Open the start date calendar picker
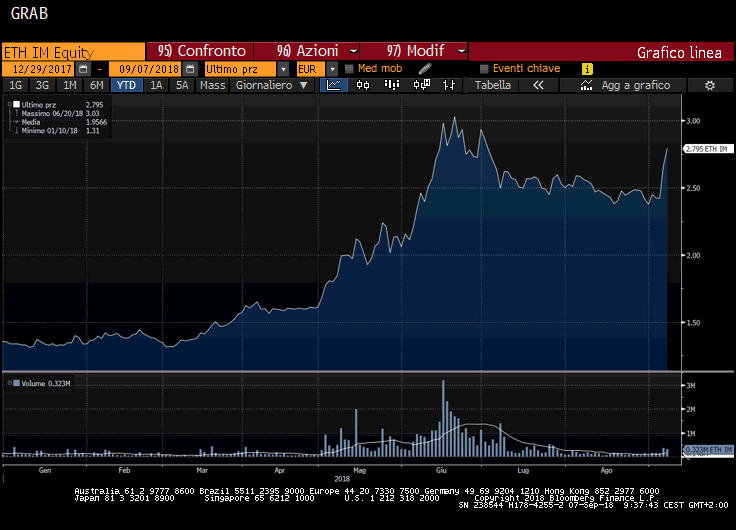This screenshot has height=530, width=736. pyautogui.click(x=84, y=69)
